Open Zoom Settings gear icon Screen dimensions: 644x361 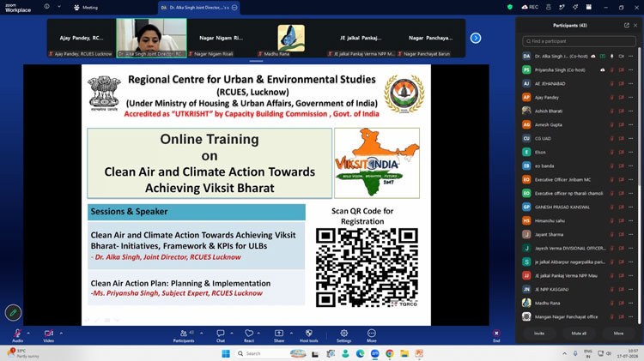coord(343,335)
